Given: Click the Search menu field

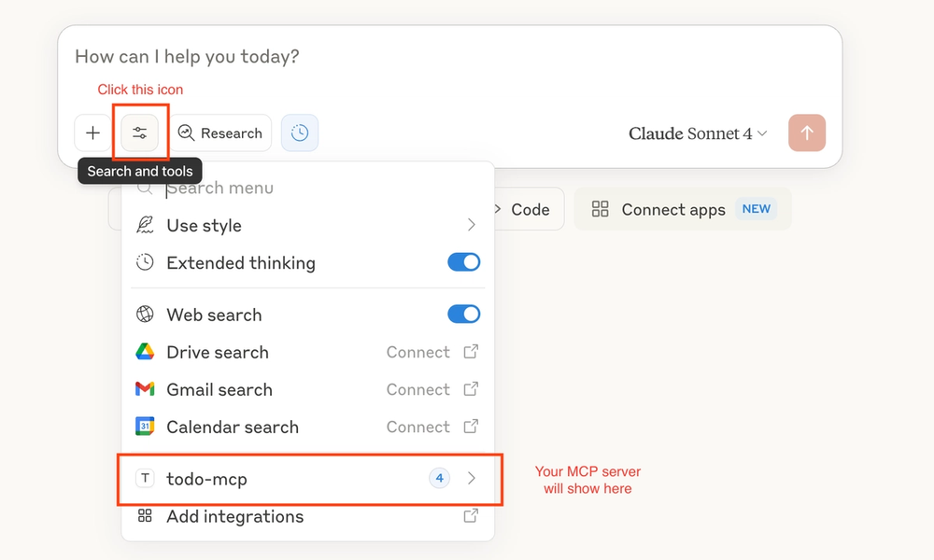Looking at the screenshot, I should click(x=307, y=188).
